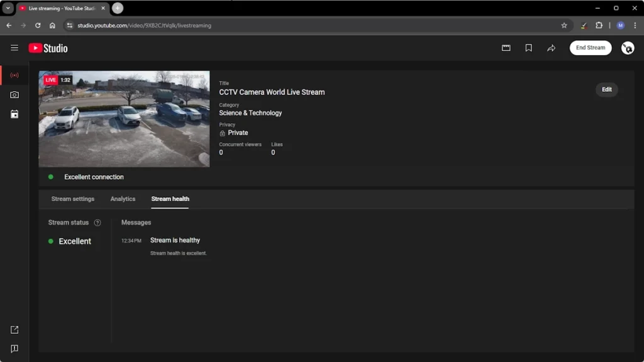Open the Manage calendar icon in sidebar
Viewport: 644px width, 362px height.
click(x=14, y=114)
